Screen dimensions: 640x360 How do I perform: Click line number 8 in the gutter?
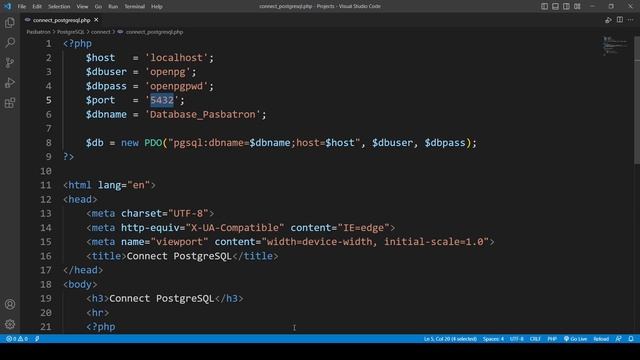(x=49, y=143)
